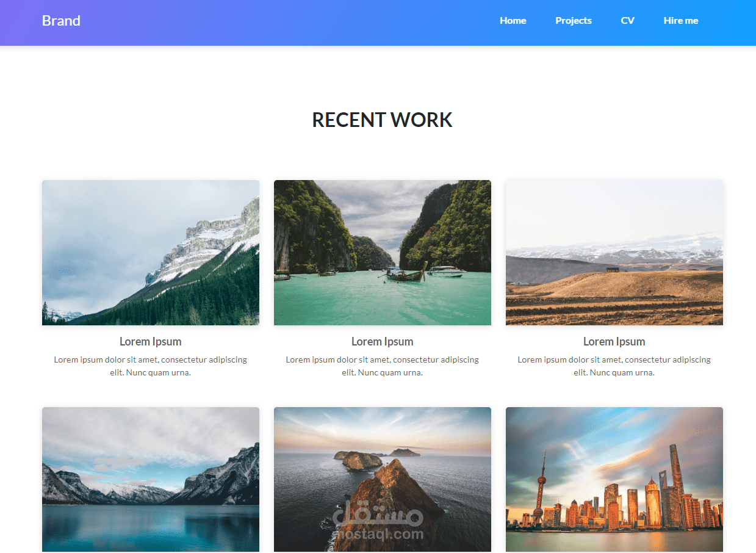The height and width of the screenshot is (553, 756).
Task: Open the blue mountain lake photo
Action: [x=151, y=480]
